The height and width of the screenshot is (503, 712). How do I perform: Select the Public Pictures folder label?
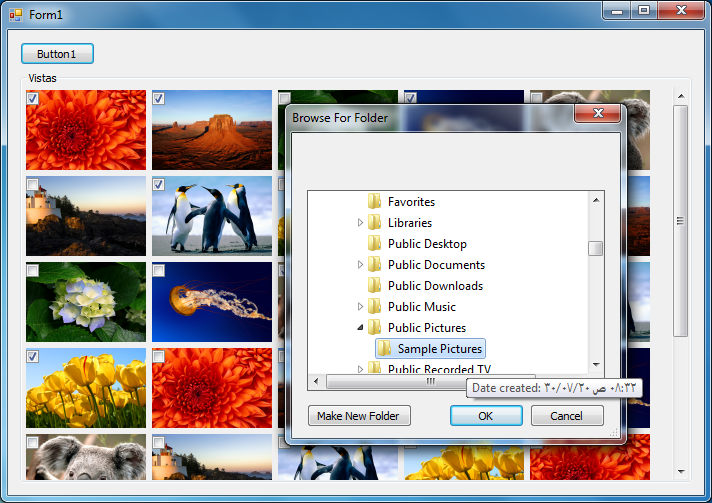point(426,328)
